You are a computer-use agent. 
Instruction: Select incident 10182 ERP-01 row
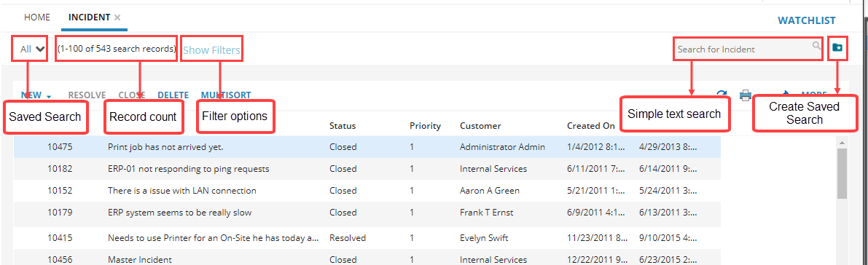pyautogui.click(x=367, y=169)
